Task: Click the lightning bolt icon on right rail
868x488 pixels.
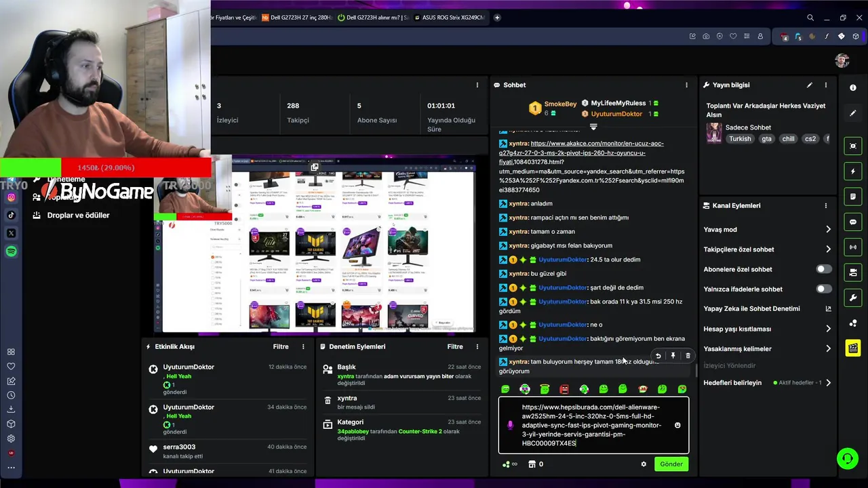Action: [853, 171]
